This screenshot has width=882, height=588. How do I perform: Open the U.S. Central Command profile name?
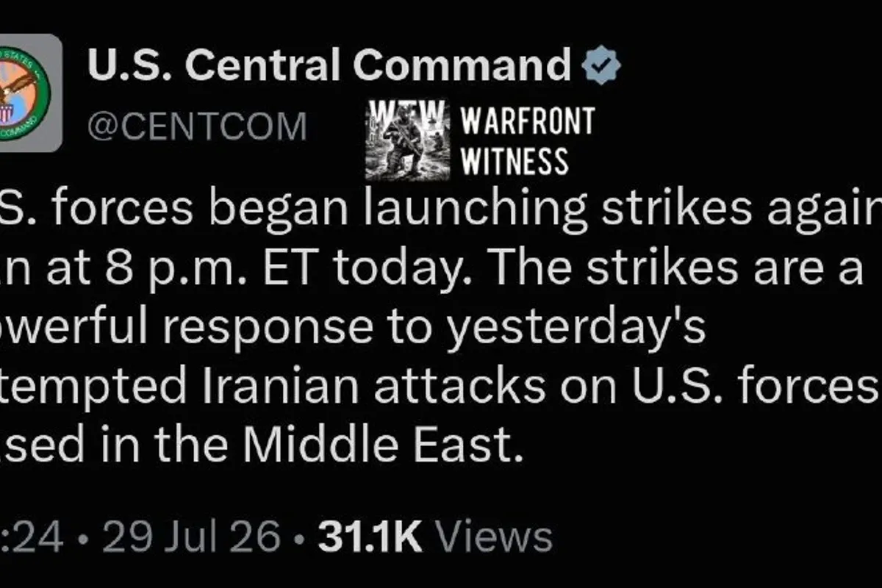click(x=329, y=66)
